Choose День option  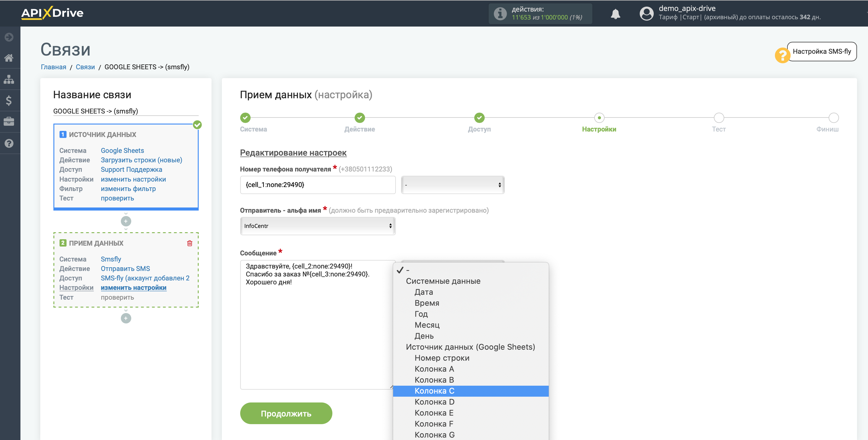pyautogui.click(x=471, y=336)
